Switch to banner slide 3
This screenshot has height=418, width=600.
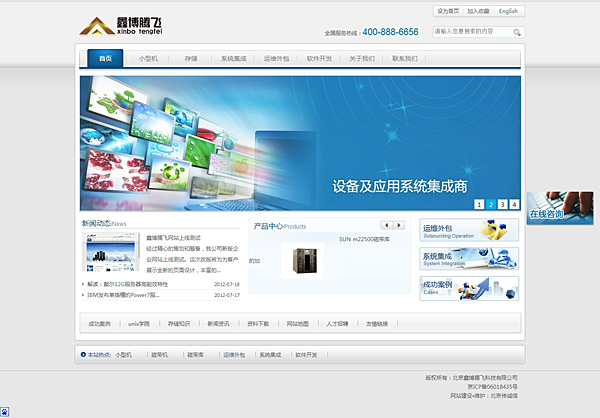coord(503,204)
